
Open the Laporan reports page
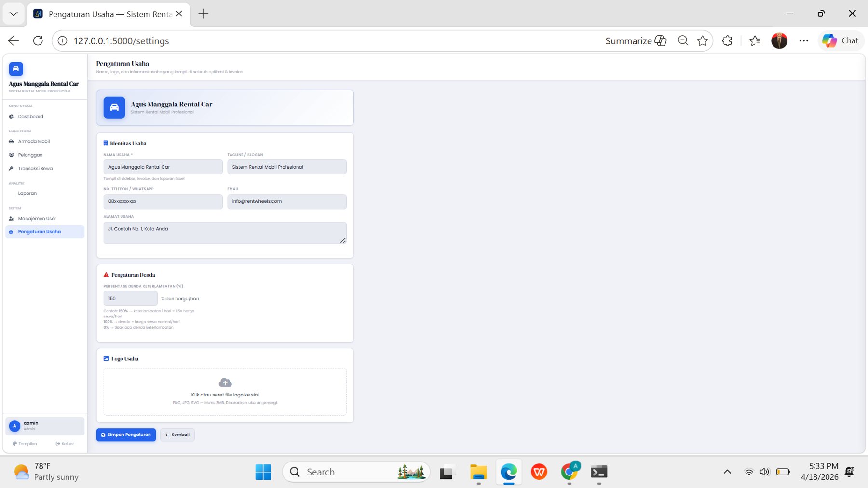pyautogui.click(x=27, y=193)
